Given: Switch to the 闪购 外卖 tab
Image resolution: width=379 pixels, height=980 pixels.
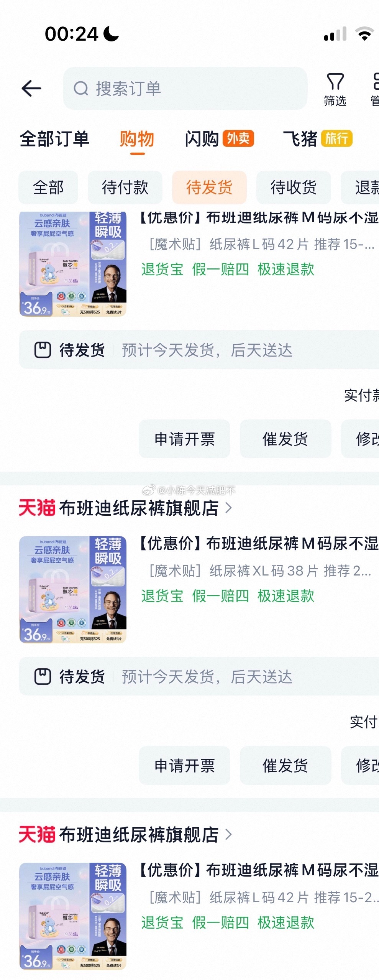Looking at the screenshot, I should [x=219, y=139].
